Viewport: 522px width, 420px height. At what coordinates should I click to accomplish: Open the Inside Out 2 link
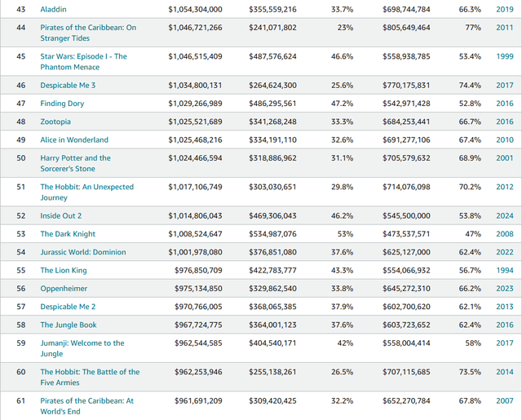61,215
